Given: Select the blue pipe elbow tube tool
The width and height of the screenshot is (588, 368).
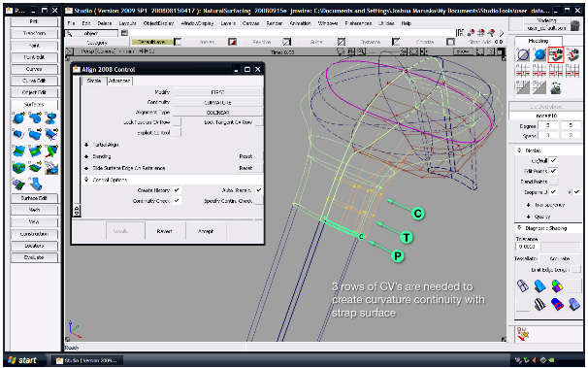Looking at the screenshot, I should point(36,184).
